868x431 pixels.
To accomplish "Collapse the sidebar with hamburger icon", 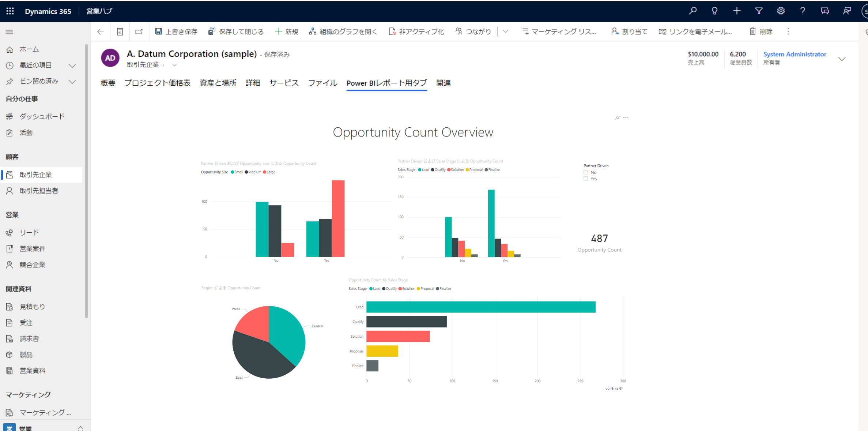I will point(10,32).
